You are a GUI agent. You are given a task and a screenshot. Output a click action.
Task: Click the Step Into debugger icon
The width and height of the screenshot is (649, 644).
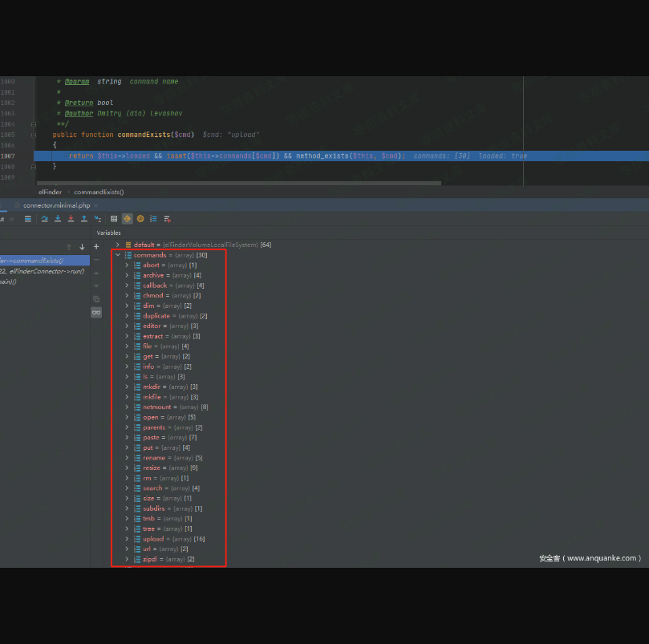pyautogui.click(x=58, y=218)
